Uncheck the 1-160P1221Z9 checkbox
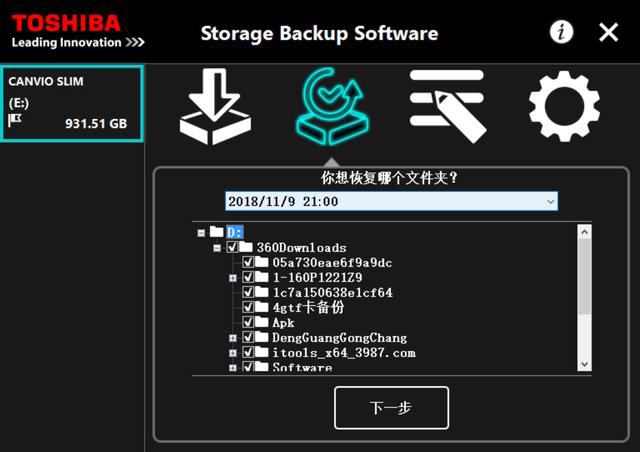The height and width of the screenshot is (452, 640). tap(248, 277)
